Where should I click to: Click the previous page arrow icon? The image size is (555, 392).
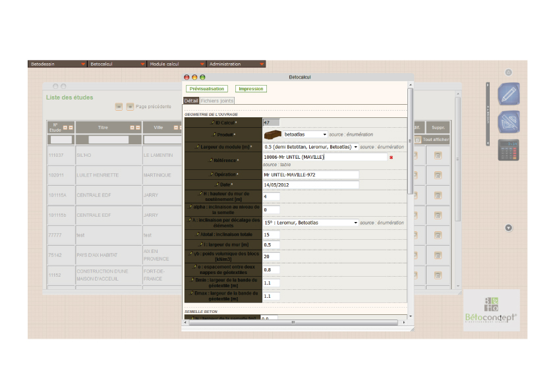[130, 107]
